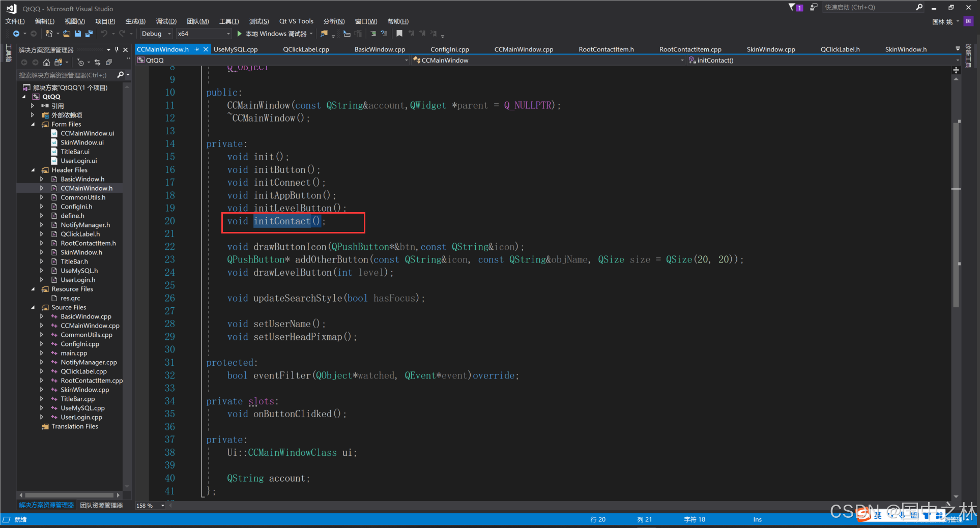
Task: Click the Solution Explorer search box
Action: tap(66, 75)
